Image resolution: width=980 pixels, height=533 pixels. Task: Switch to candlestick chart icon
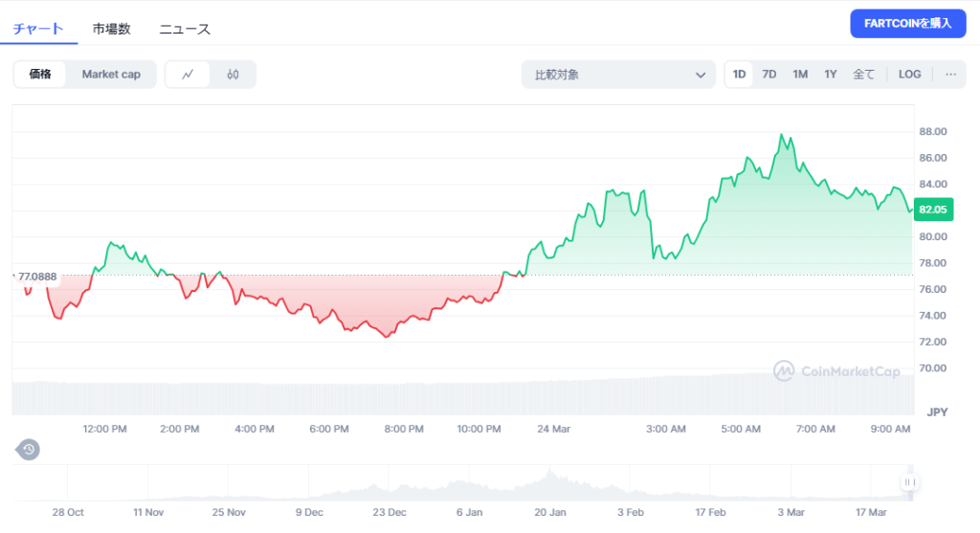point(233,75)
